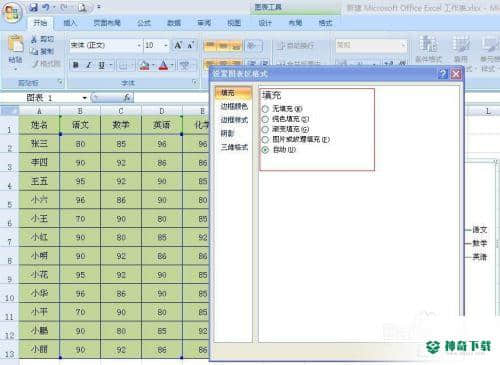This screenshot has width=500, height=365.
Task: Apply Bold formatting
Action: 76,65
